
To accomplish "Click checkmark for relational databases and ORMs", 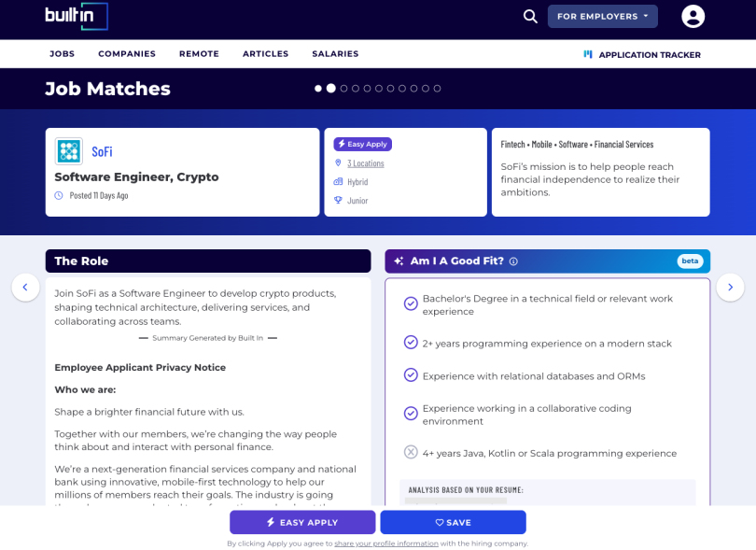I will (x=411, y=374).
